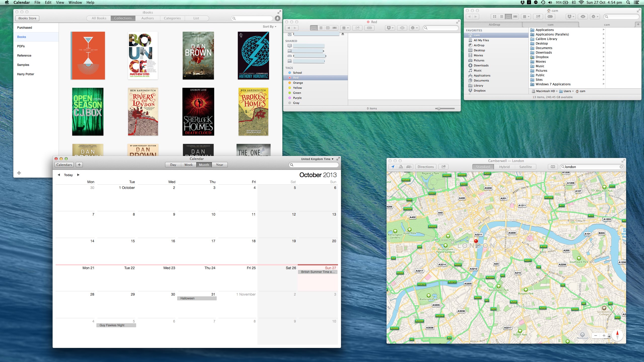Select Harry Potter collection in iBooks
Viewport: 644px width, 362px height.
click(x=36, y=74)
